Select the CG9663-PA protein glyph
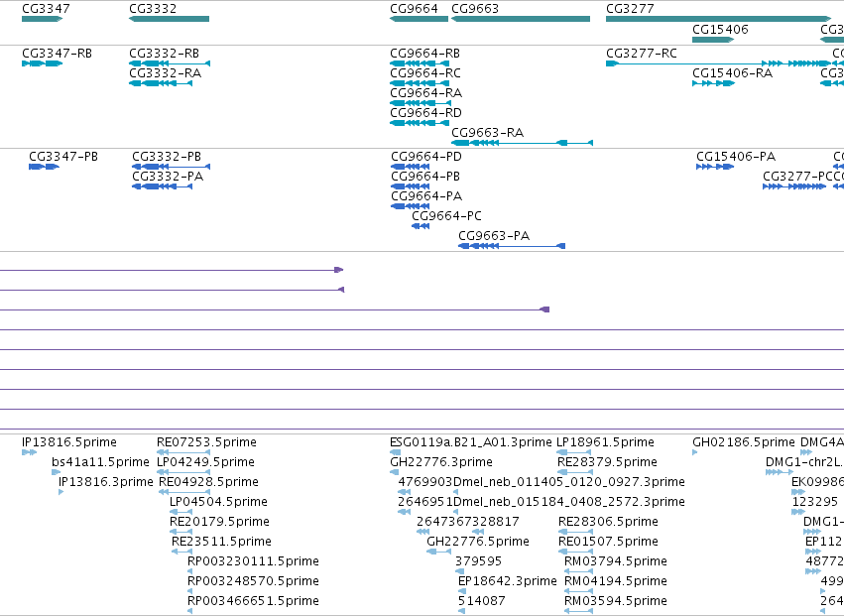 [512, 246]
